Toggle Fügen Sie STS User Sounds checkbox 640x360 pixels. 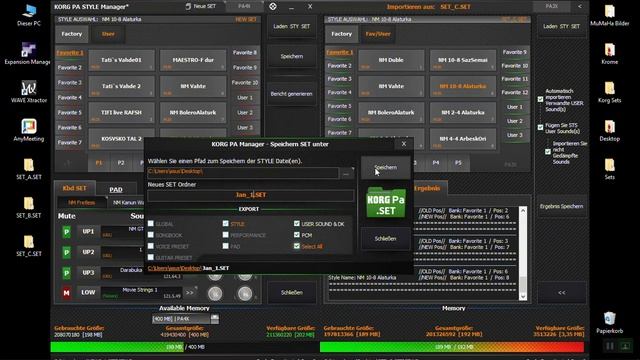[x=540, y=127]
